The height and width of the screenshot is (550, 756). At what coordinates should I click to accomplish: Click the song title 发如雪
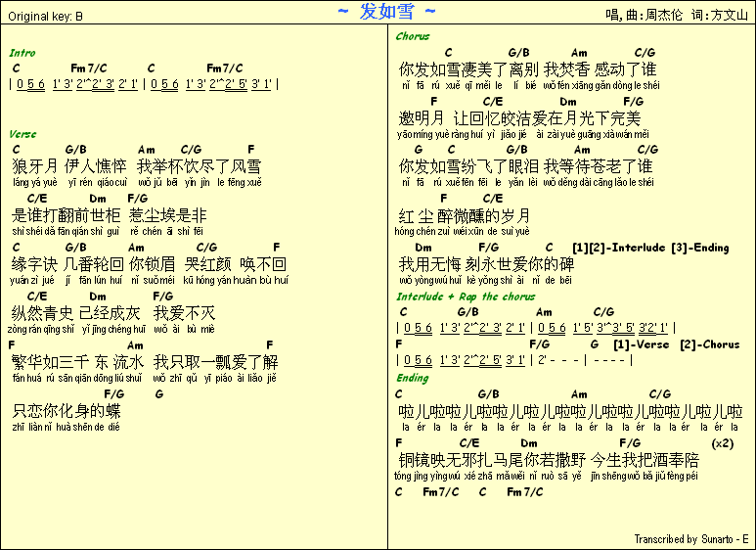pos(386,11)
